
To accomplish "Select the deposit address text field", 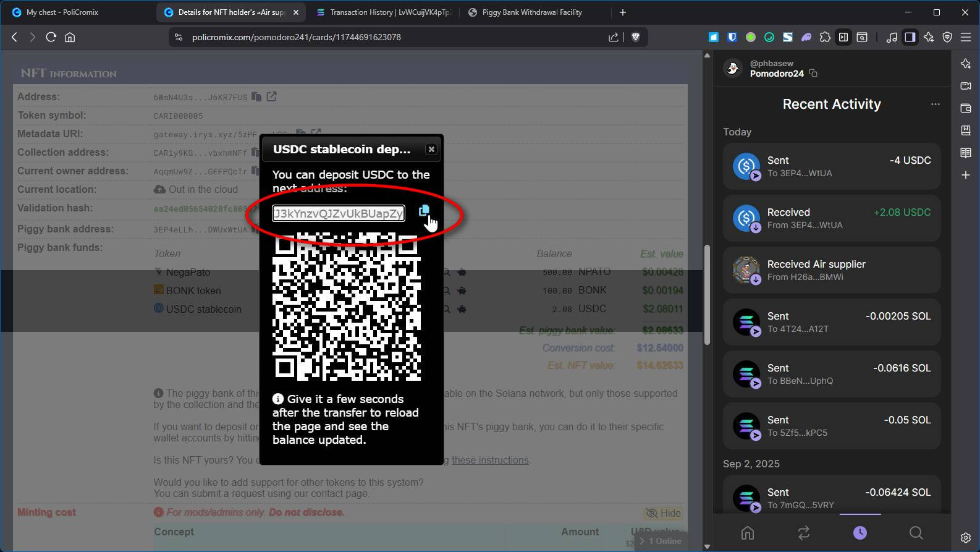I will 339,213.
